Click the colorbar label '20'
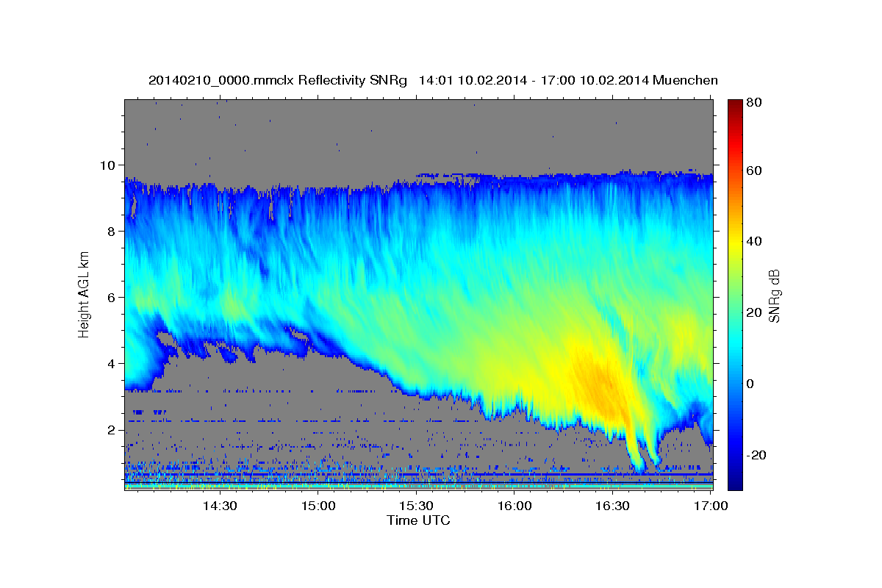Viewport: 882px width, 588px height. (753, 312)
